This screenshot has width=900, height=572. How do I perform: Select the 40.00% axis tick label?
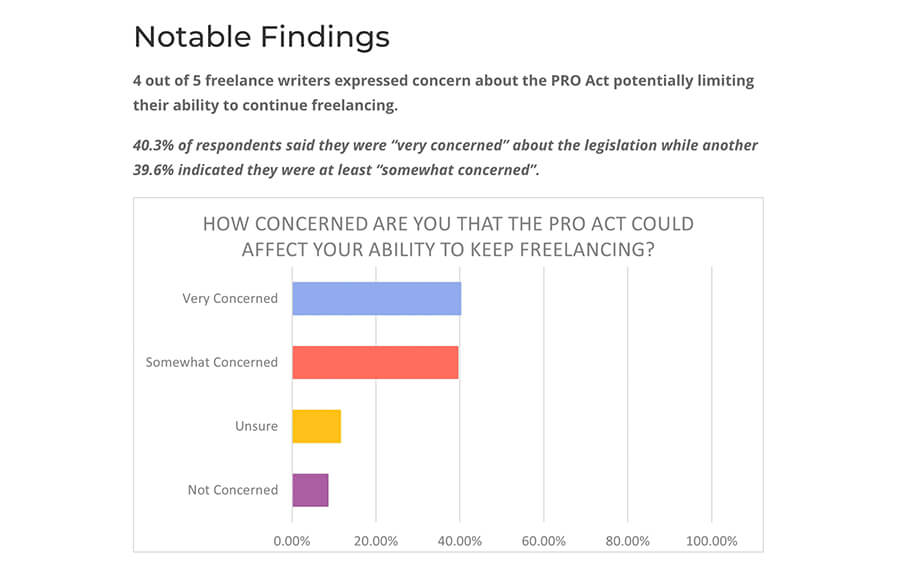pos(460,541)
